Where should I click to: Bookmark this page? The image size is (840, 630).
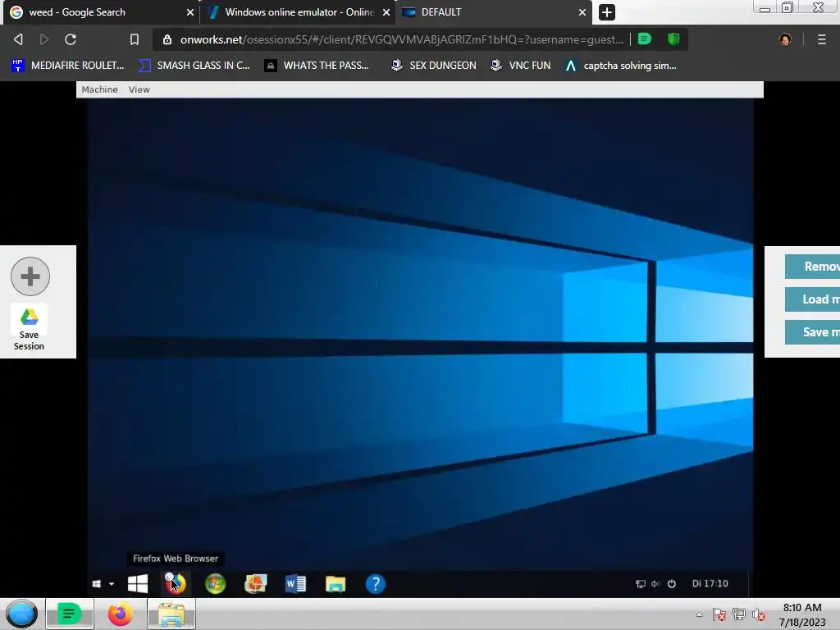(135, 39)
